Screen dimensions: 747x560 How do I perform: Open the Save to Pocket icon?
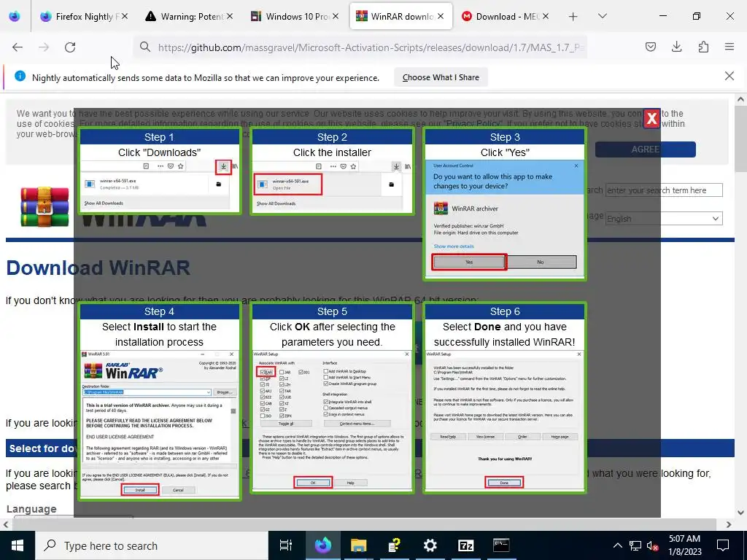pos(650,47)
